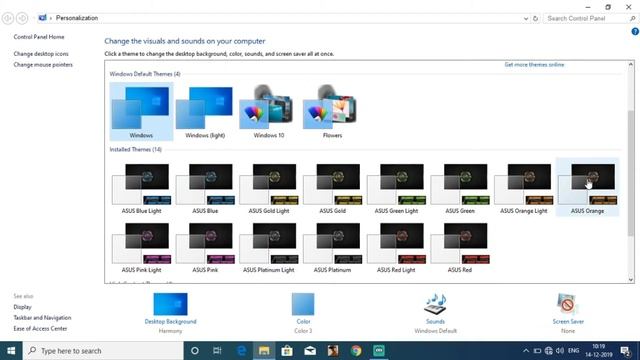The width and height of the screenshot is (640, 360).
Task: Select the ASUS Green theme
Action: [x=460, y=188]
